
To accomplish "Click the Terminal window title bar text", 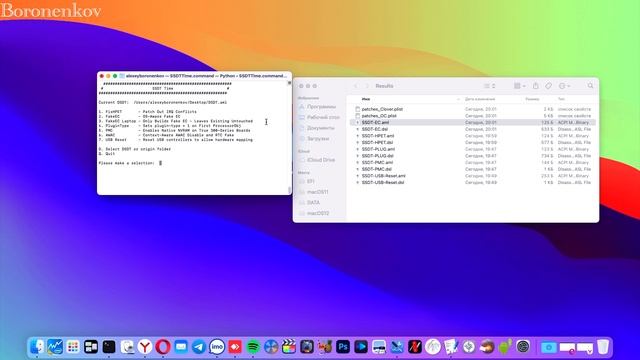I will (x=206, y=76).
